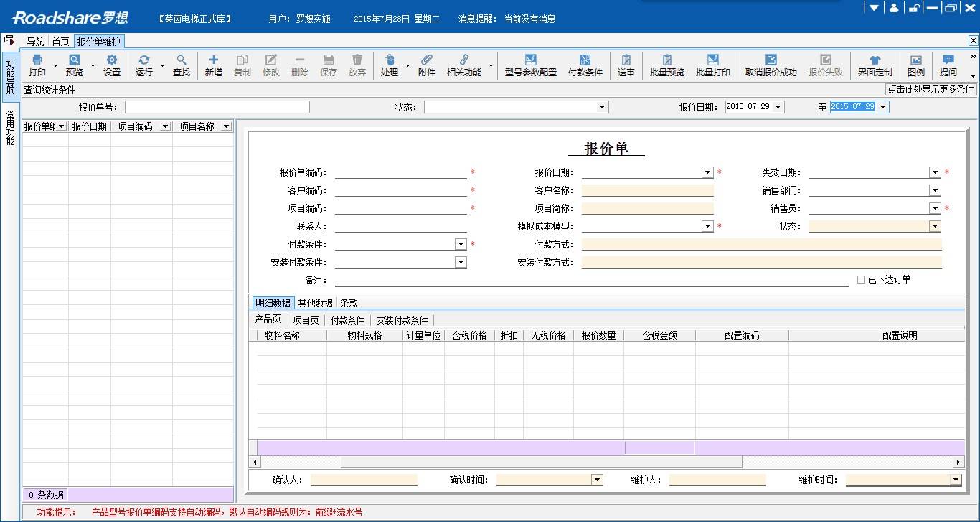Switch to the 项目页 tab
The height and width of the screenshot is (522, 980).
point(306,320)
